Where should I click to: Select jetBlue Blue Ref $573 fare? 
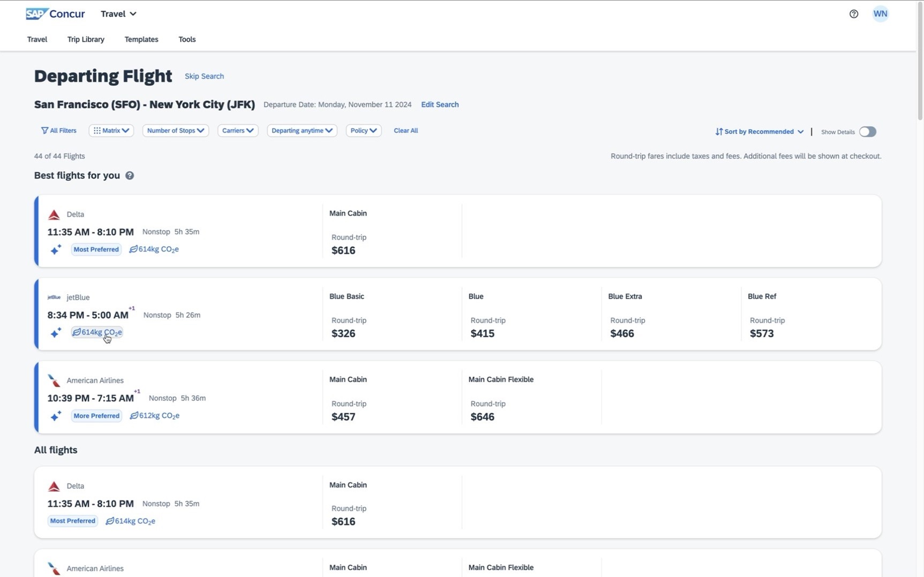coord(811,314)
